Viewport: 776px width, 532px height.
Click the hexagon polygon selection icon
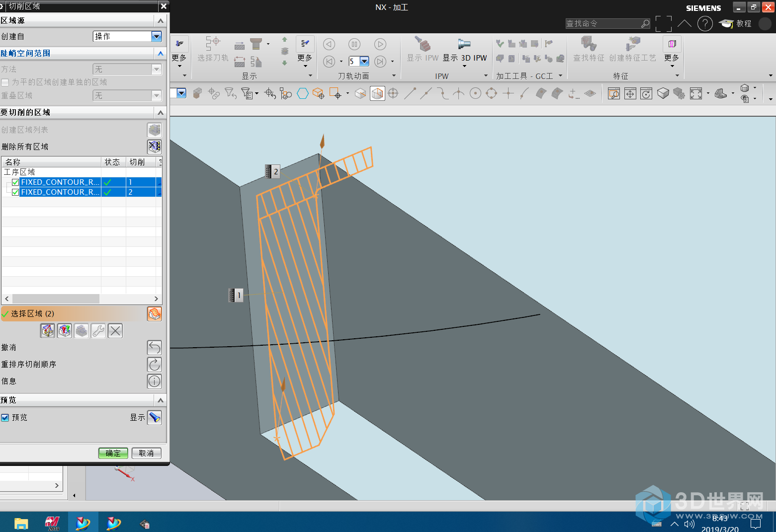(x=303, y=93)
